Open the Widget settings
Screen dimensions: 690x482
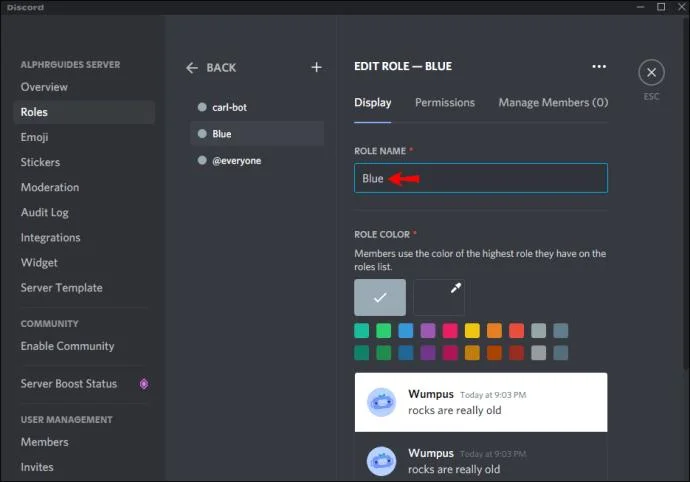click(39, 262)
